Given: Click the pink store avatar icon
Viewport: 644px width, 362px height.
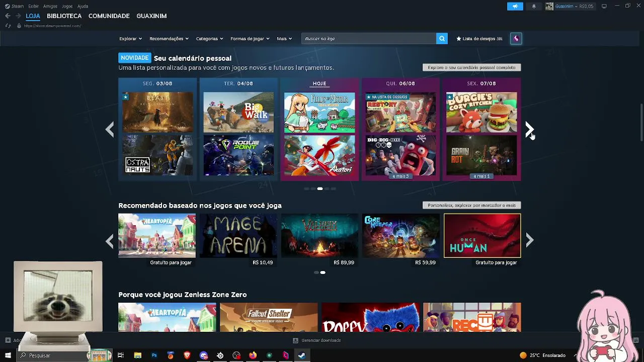Looking at the screenshot, I should (x=516, y=39).
